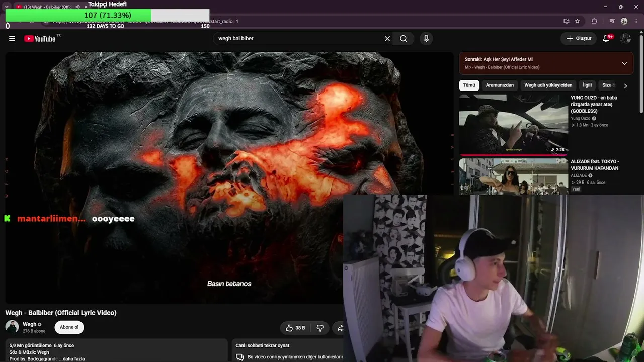
Task: Open YouTube notifications bell
Action: click(606, 39)
